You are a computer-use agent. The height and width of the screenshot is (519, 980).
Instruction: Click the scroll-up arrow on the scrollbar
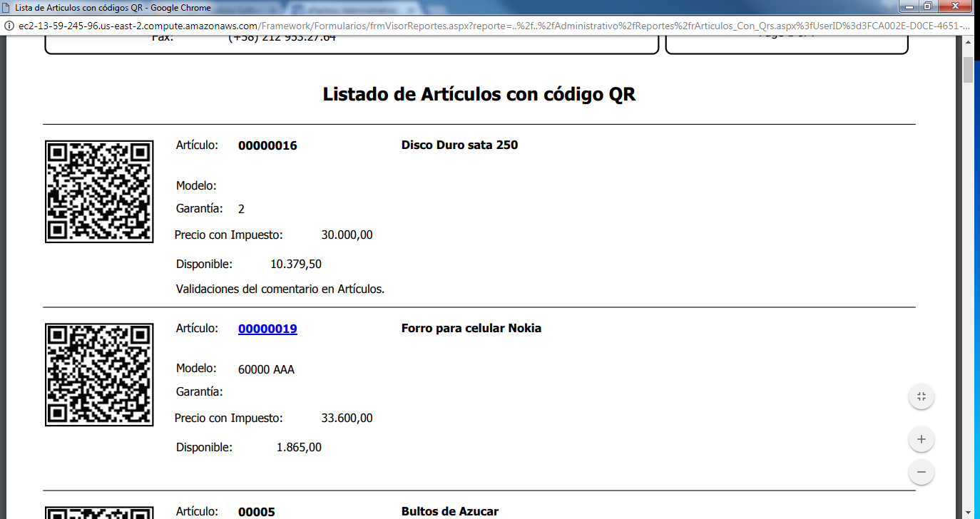pos(969,41)
